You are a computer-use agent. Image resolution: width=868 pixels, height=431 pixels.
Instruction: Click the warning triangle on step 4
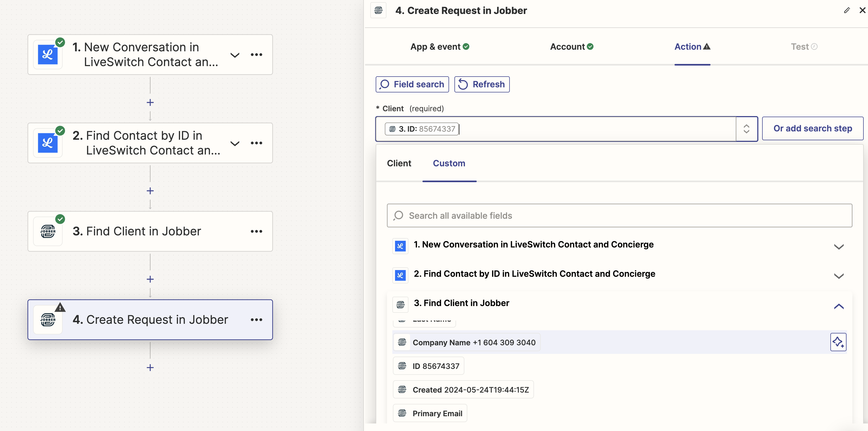(60, 307)
